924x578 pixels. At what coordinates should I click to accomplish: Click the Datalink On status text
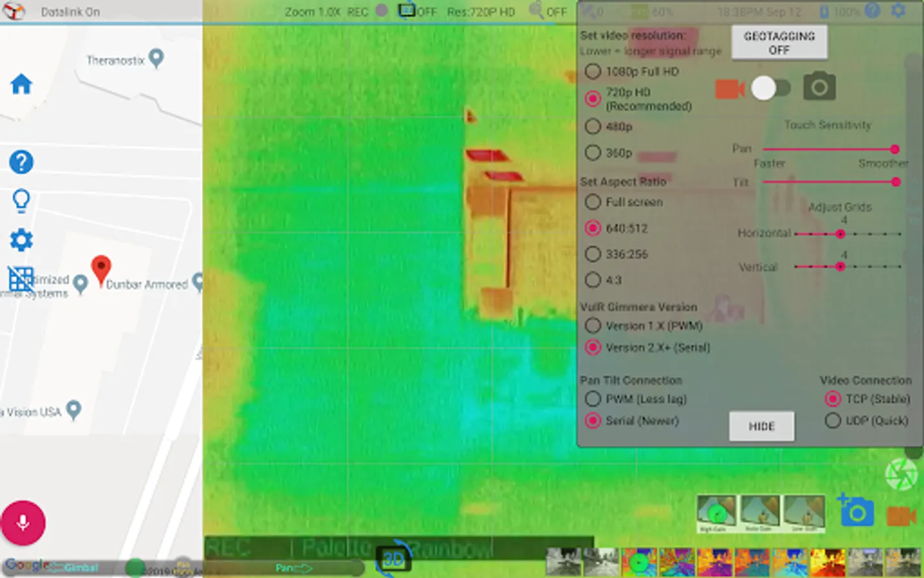point(70,12)
